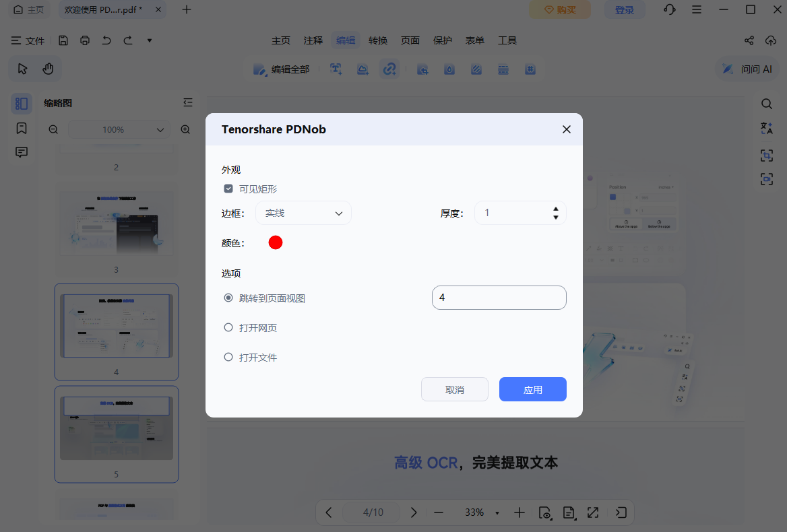This screenshot has height=532, width=787.
Task: Select the hand pan tool
Action: tap(49, 69)
